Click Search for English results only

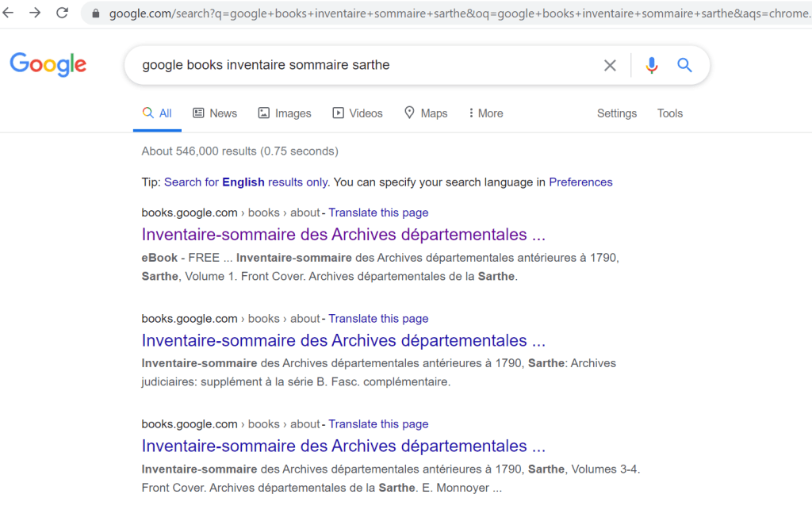(x=246, y=182)
